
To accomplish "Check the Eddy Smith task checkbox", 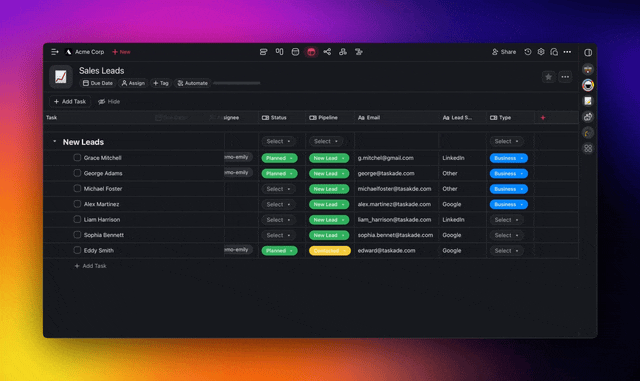I will tap(77, 250).
